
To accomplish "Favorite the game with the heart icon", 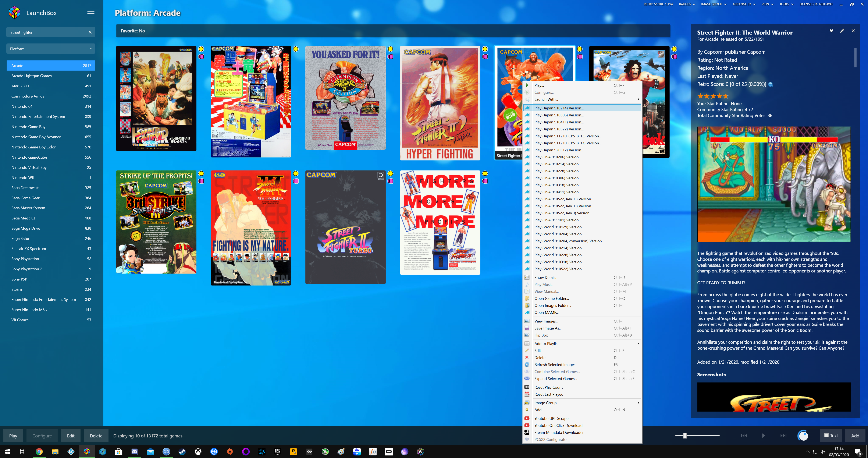I will pyautogui.click(x=831, y=31).
